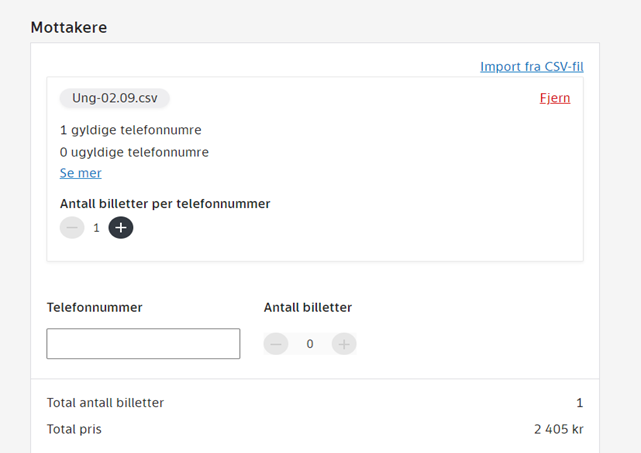Focus the Telefonnummer input field

click(x=143, y=343)
